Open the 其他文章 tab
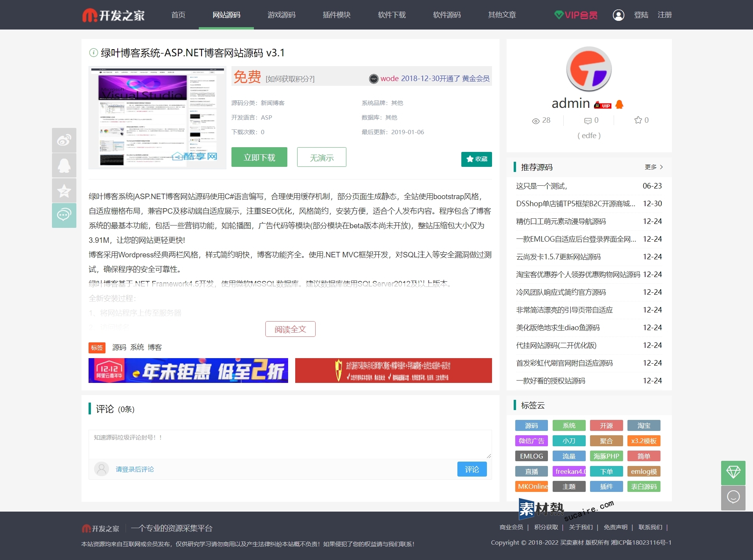The image size is (753, 560). pyautogui.click(x=502, y=15)
